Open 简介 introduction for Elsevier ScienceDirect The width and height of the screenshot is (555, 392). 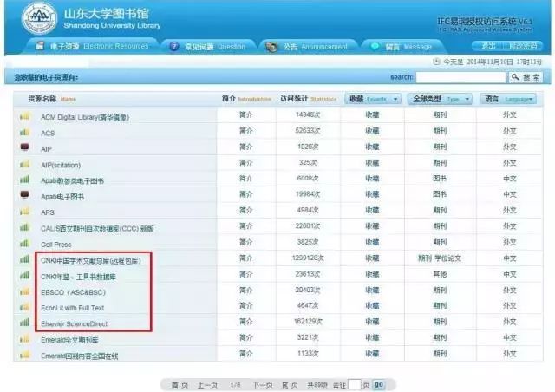coord(246,322)
